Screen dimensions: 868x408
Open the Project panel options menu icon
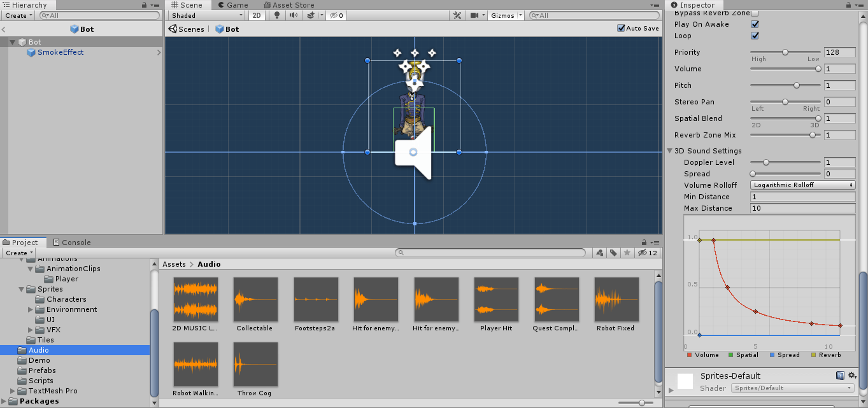(x=655, y=243)
